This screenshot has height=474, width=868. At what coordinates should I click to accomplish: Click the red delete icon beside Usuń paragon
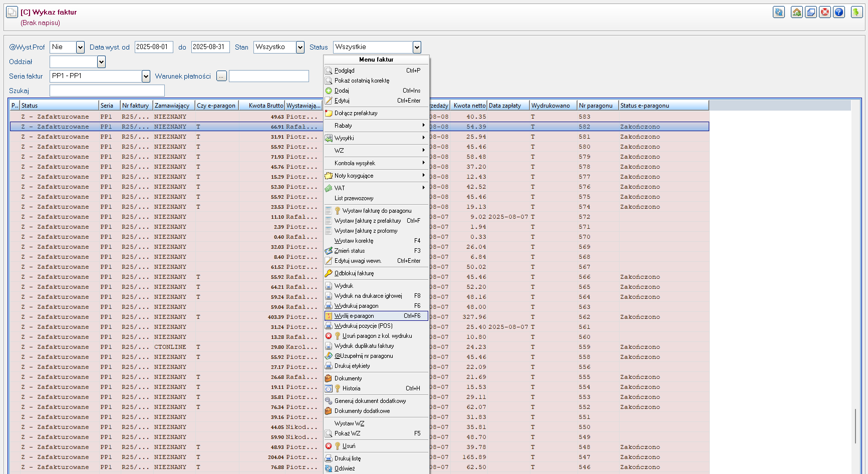(329, 336)
